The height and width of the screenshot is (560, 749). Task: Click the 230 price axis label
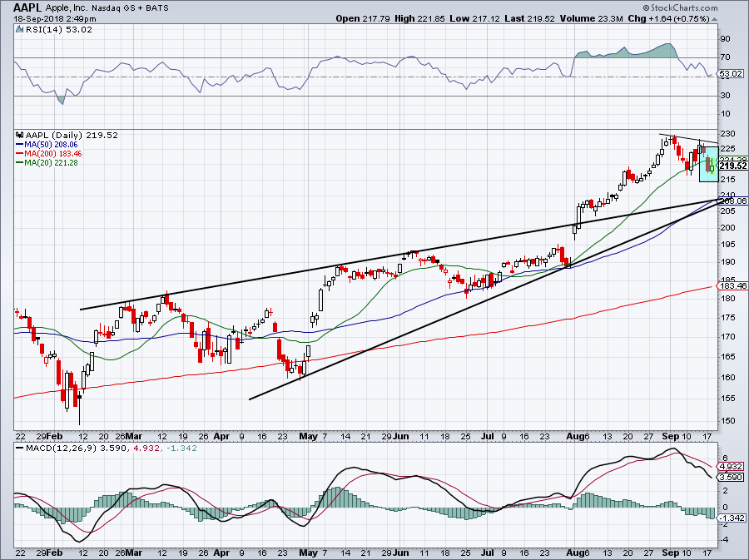727,134
